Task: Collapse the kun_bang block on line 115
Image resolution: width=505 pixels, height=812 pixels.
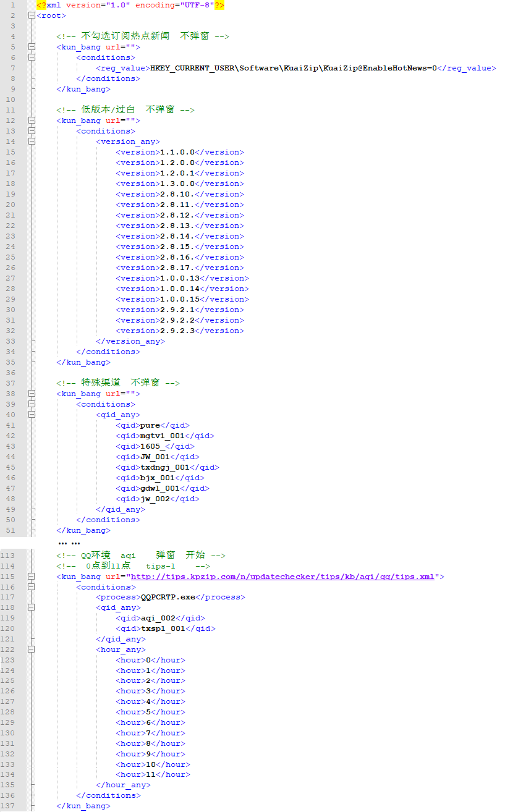Action: (x=32, y=577)
